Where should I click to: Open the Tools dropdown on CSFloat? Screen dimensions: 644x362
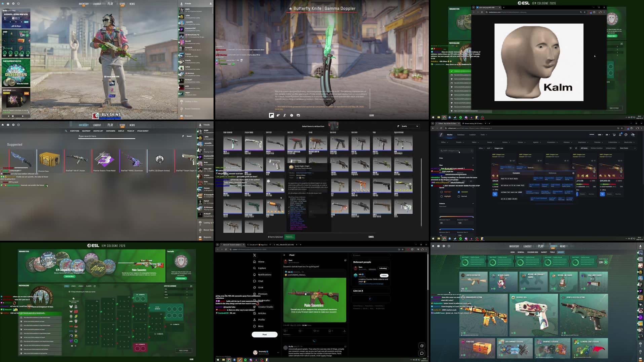(483, 135)
